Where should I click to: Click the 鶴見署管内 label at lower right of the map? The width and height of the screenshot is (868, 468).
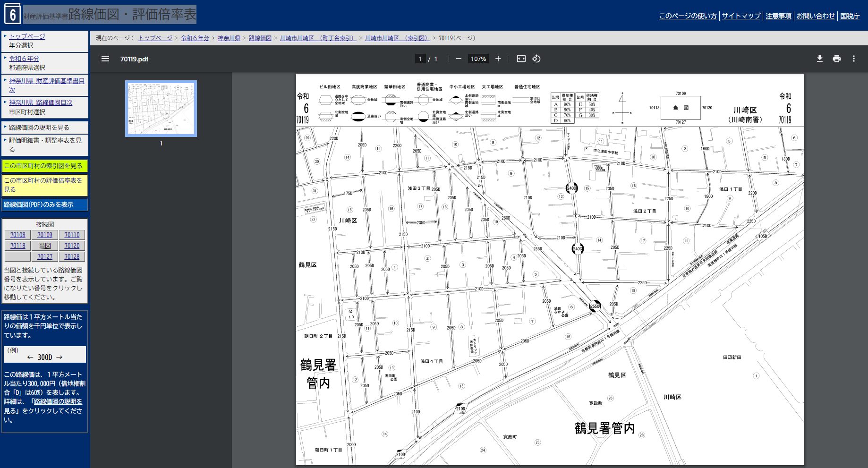click(604, 428)
